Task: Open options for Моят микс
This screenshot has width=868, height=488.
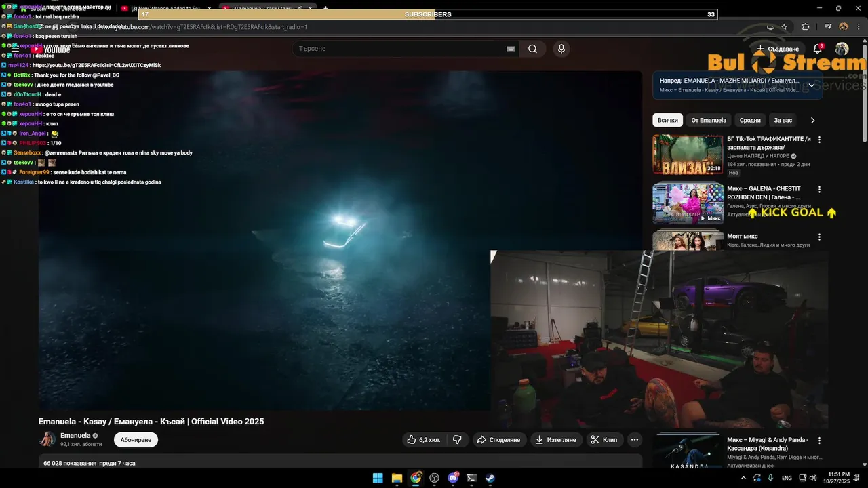Action: (819, 237)
